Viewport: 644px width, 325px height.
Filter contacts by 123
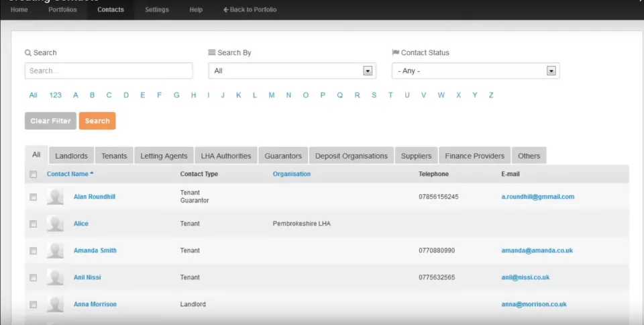click(x=55, y=95)
